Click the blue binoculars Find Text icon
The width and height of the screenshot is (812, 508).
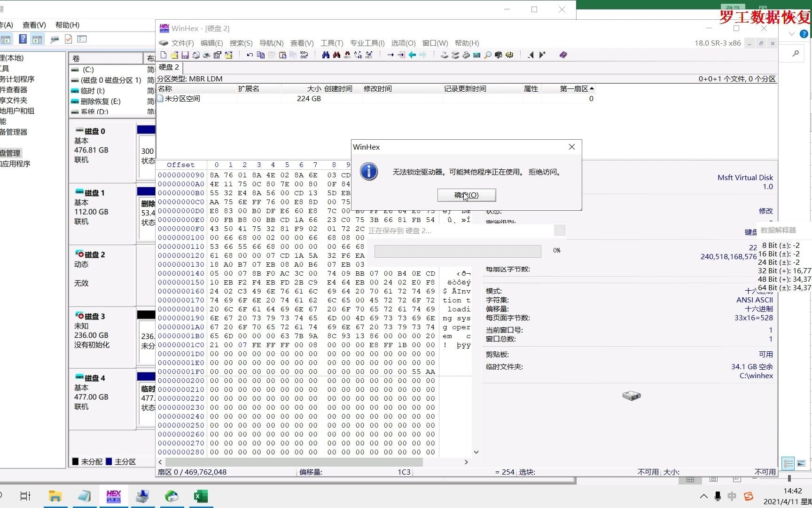326,55
